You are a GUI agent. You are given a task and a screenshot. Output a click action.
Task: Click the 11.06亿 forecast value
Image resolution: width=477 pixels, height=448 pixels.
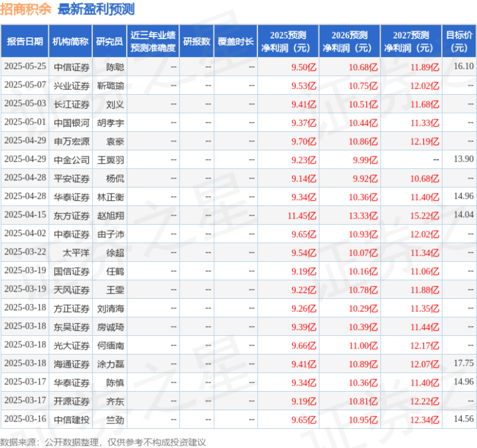[425, 271]
